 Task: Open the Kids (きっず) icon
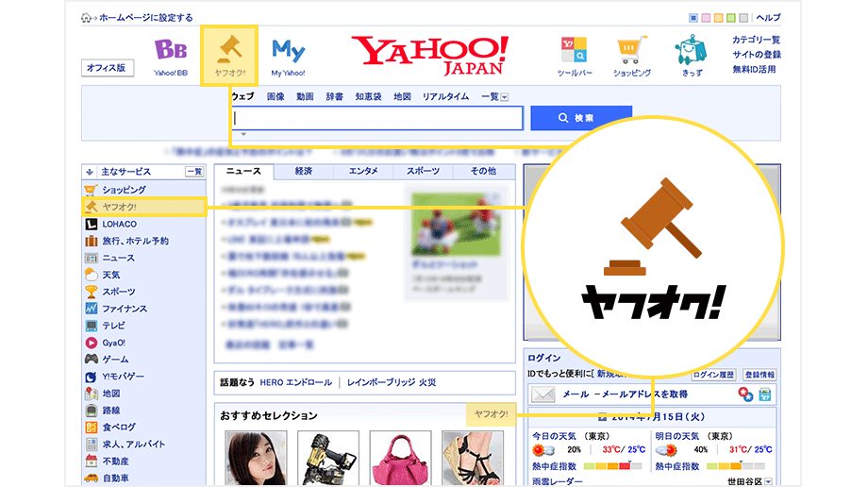(x=692, y=56)
